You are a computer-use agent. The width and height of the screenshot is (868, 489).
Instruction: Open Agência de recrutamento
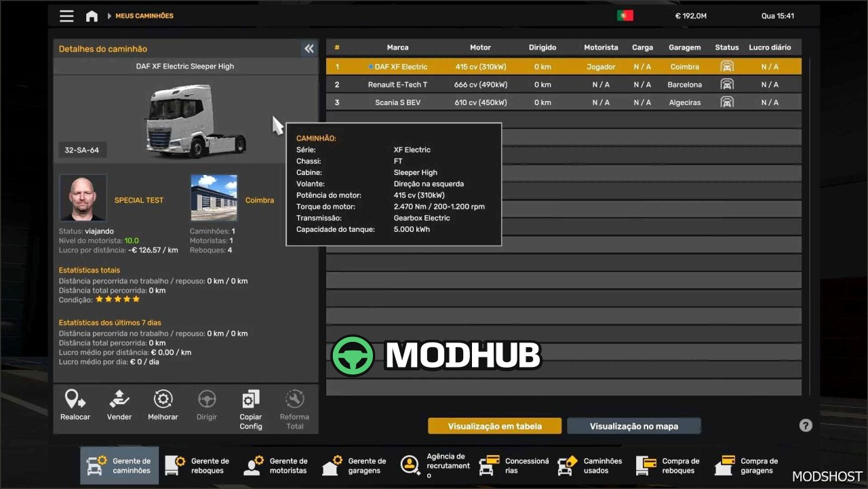[434, 465]
